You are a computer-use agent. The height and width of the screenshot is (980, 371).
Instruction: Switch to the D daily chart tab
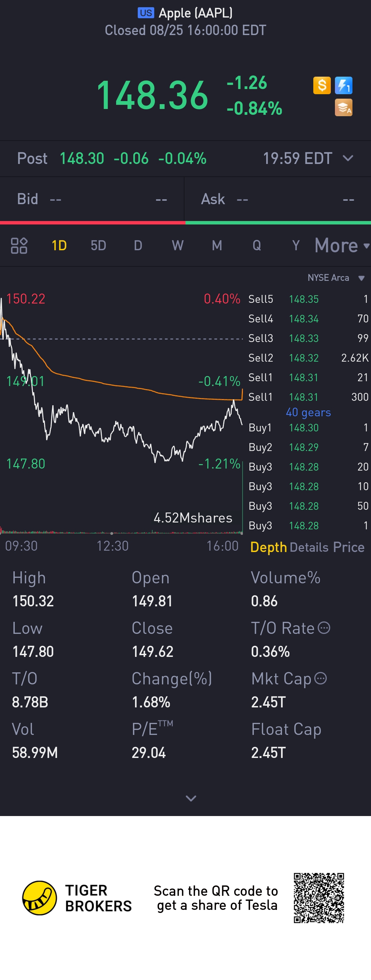(x=138, y=245)
